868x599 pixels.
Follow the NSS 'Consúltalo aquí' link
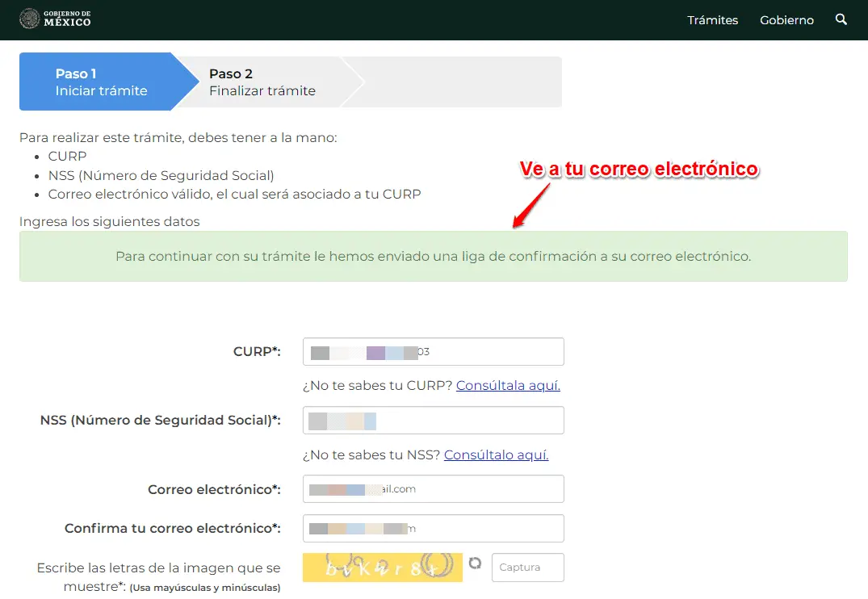[496, 454]
